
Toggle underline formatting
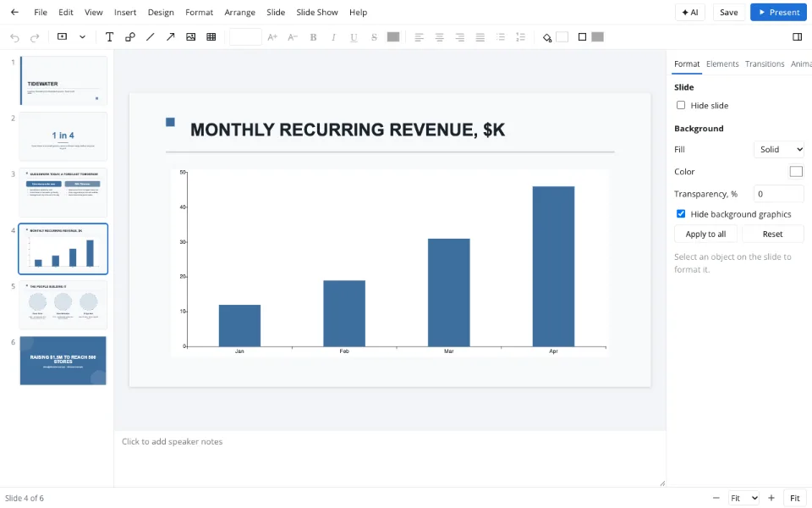click(354, 36)
